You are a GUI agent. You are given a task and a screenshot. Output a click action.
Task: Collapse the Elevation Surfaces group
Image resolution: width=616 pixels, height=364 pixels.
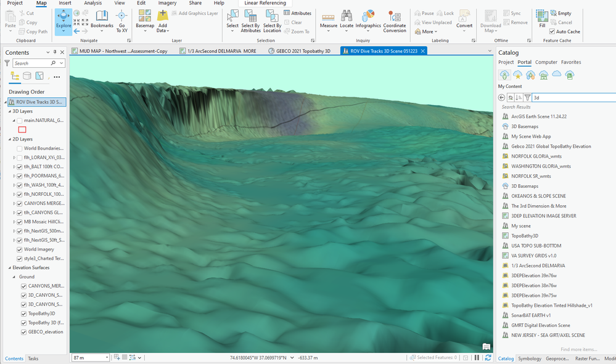pyautogui.click(x=9, y=268)
